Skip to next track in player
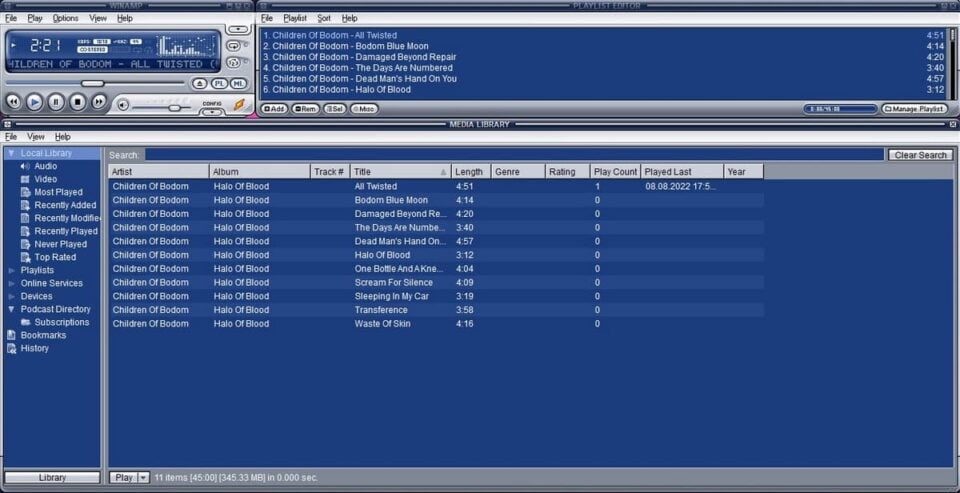This screenshot has width=960, height=493. (x=99, y=102)
